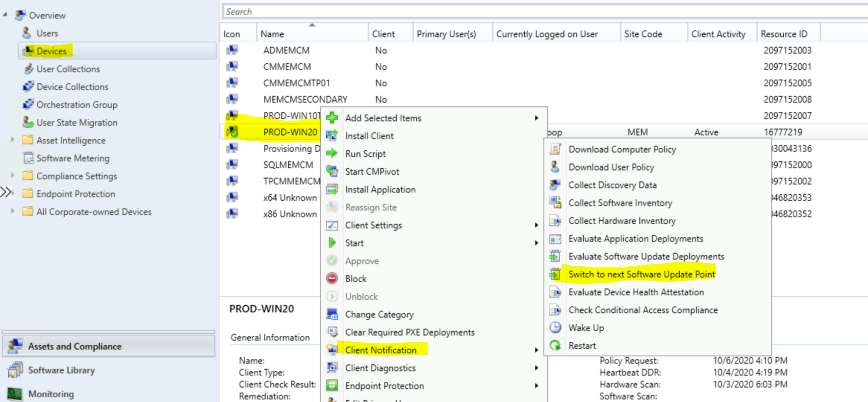Click the Restart icon in the notification submenu

coord(556,345)
